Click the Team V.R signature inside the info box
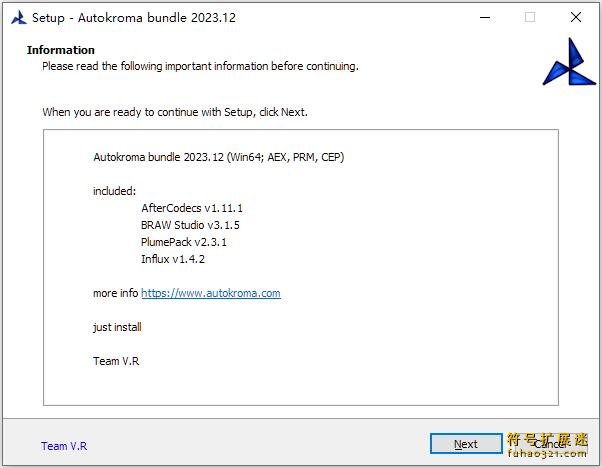Screen dimensions: 602x468 point(116,361)
